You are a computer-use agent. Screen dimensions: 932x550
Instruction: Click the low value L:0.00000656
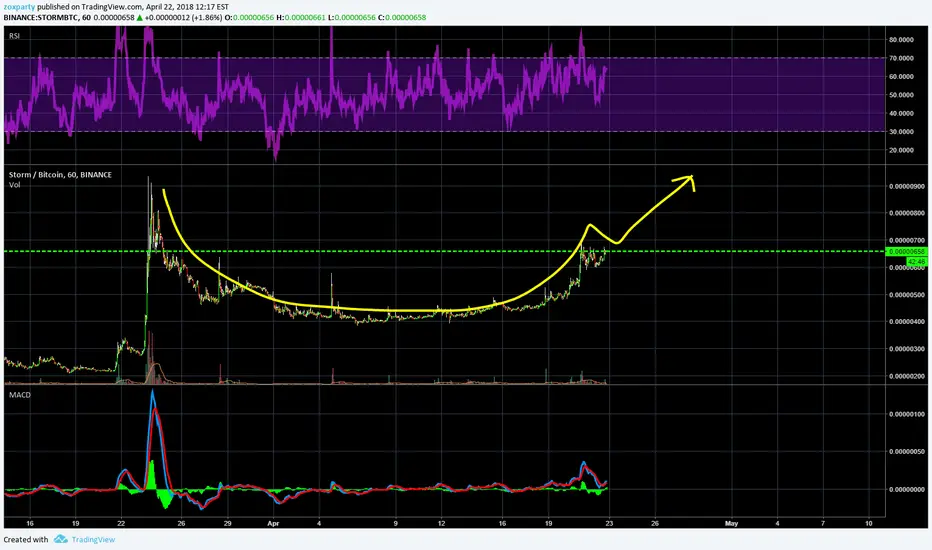351,18
